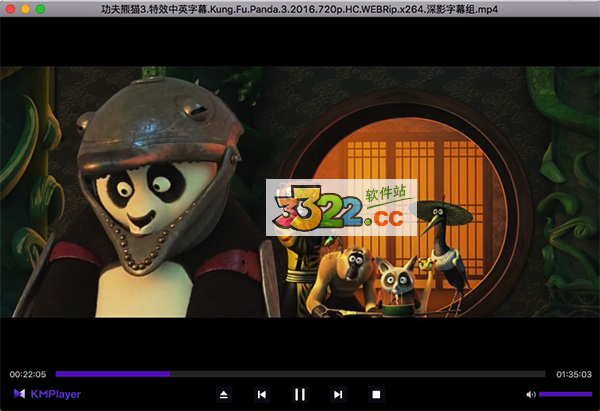600x411 pixels.
Task: Close the KMPlayer window
Action: tap(10, 9)
